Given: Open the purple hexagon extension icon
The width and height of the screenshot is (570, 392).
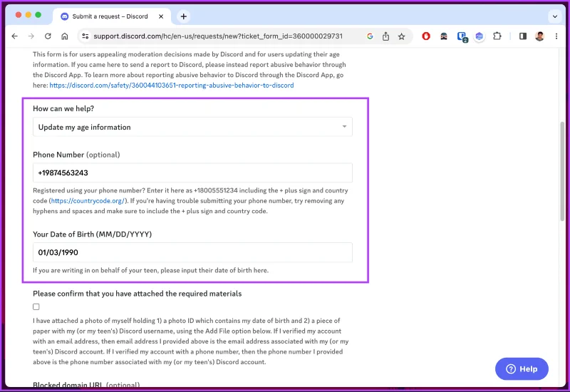Looking at the screenshot, I should coord(479,36).
